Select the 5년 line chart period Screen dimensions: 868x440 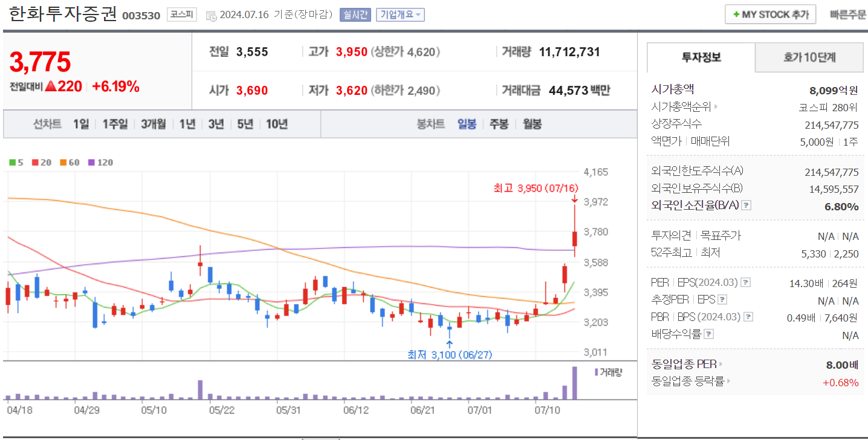pos(245,124)
